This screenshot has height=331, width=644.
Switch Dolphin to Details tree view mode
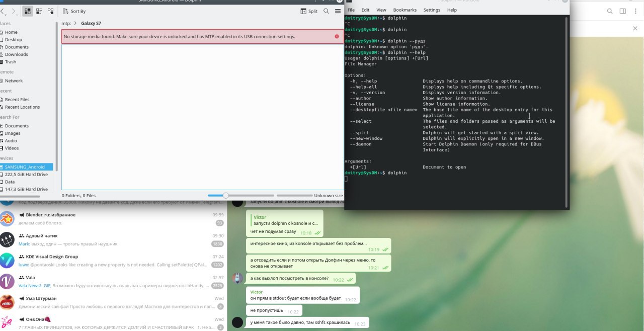pyautogui.click(x=50, y=11)
